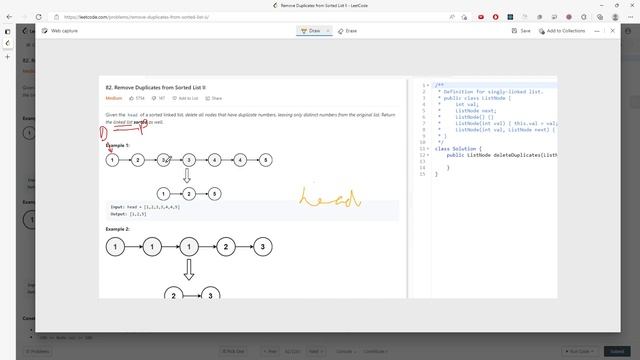Open browser Collections icon in toolbar
This screenshot has width=640, height=360.
coord(600,17)
